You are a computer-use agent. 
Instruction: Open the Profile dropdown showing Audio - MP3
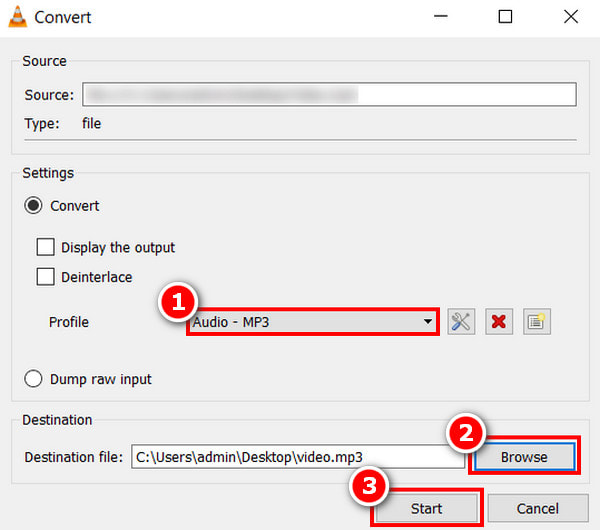pyautogui.click(x=313, y=322)
